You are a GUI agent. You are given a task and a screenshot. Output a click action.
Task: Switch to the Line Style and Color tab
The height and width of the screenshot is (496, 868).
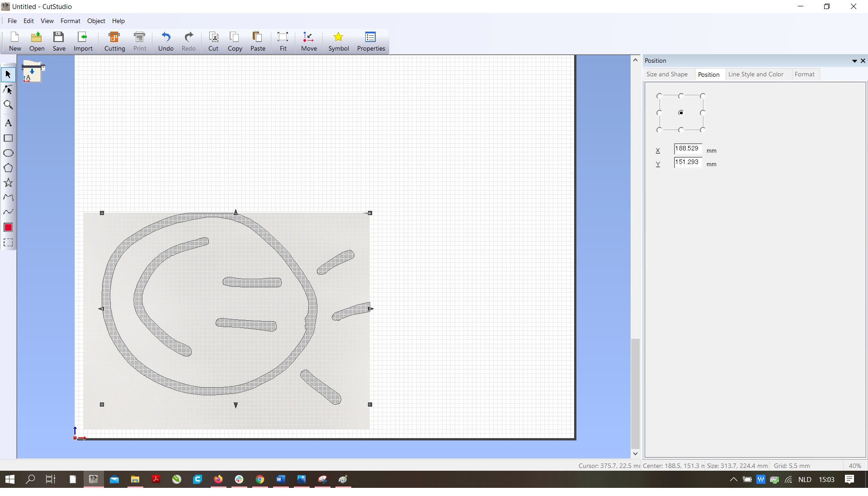coord(757,74)
